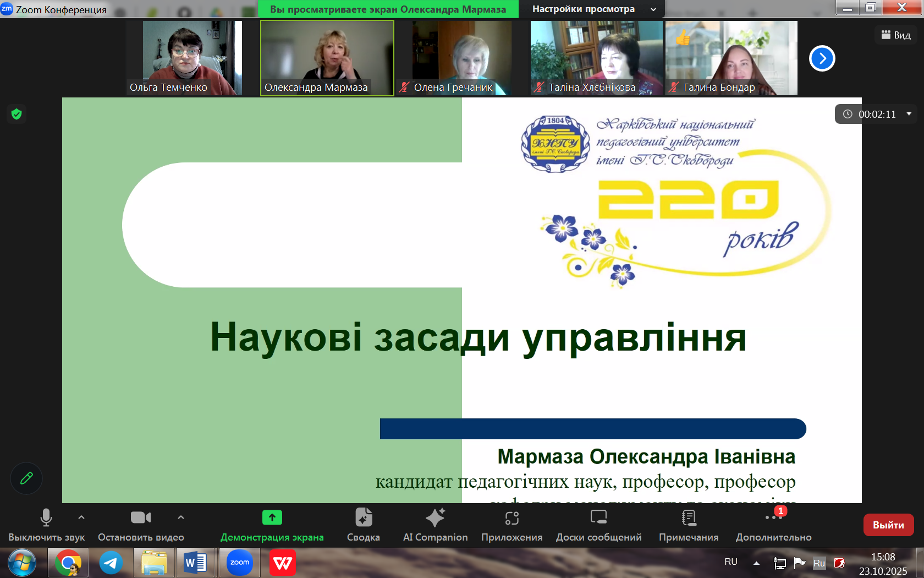The image size is (924, 578).
Task: Open Дополнительно more options
Action: [x=773, y=525]
